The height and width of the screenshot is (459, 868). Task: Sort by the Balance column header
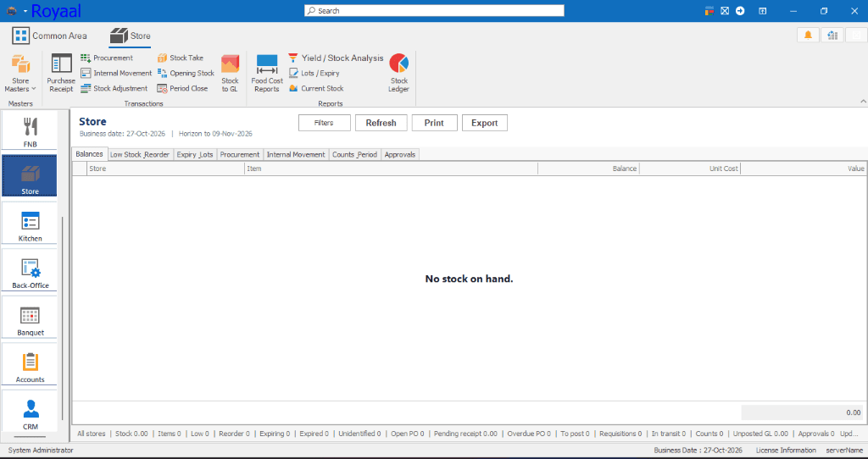coord(588,169)
